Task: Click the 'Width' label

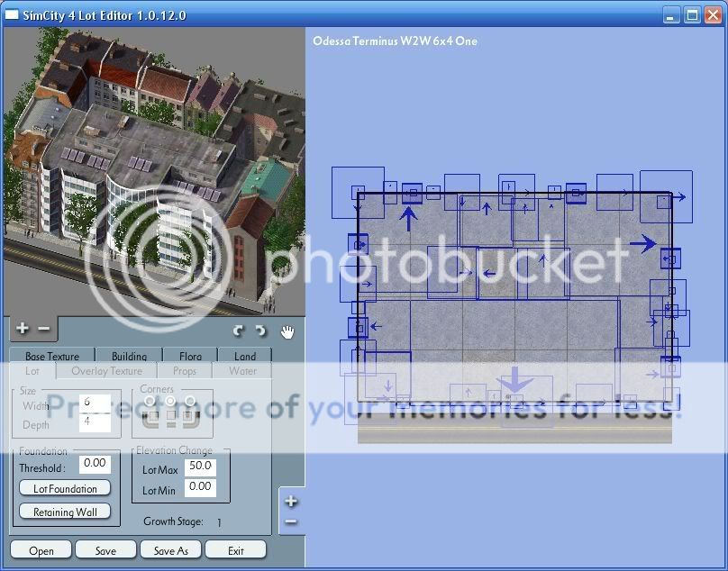Action: point(36,406)
